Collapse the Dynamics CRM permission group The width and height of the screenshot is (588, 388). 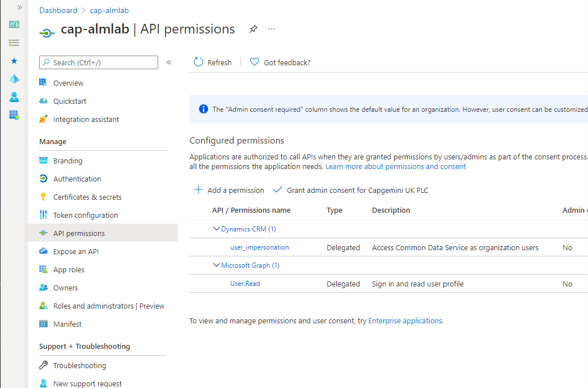click(217, 229)
